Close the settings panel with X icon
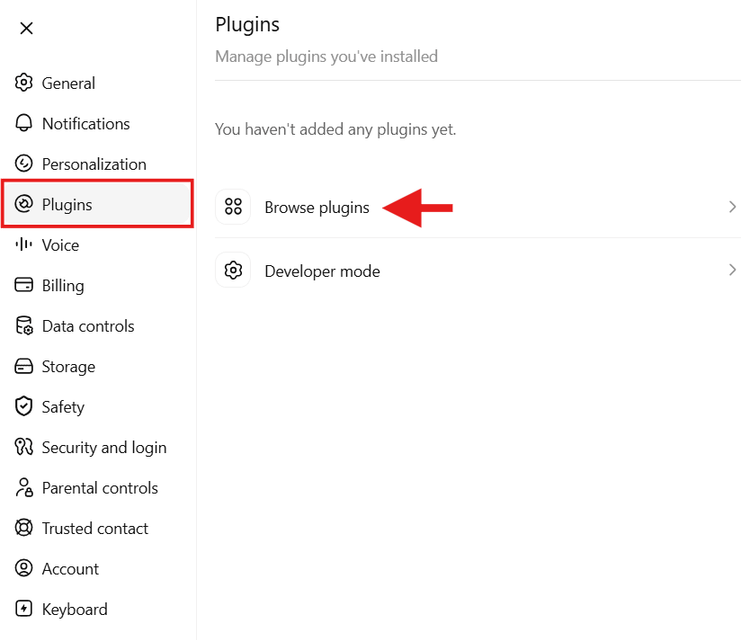Image resolution: width=750 pixels, height=640 pixels. coord(26,28)
